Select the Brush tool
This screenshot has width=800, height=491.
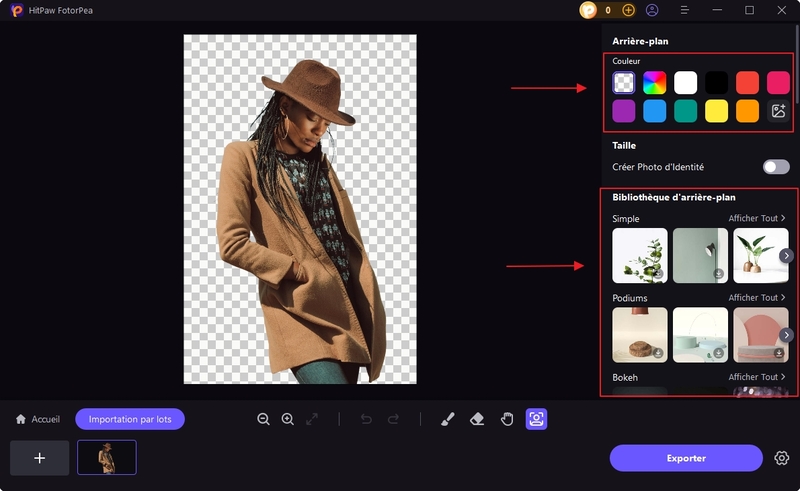pyautogui.click(x=447, y=419)
